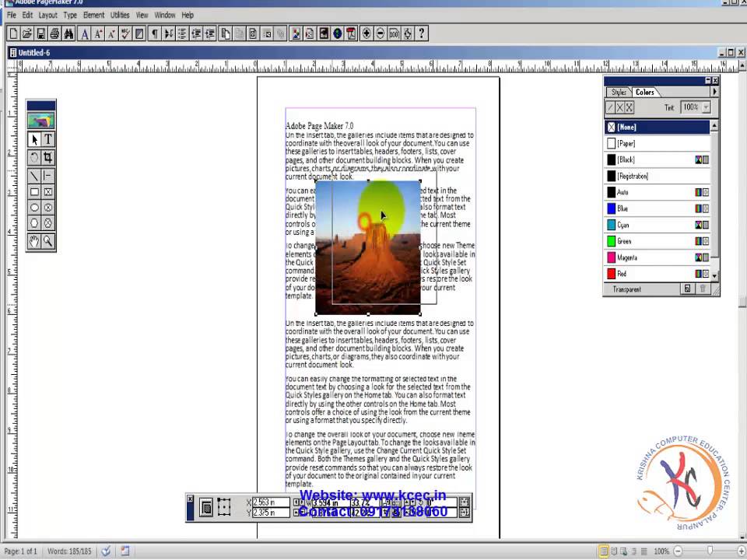Select the Hand tool in toolbox
This screenshot has height=560, width=747.
[33, 241]
